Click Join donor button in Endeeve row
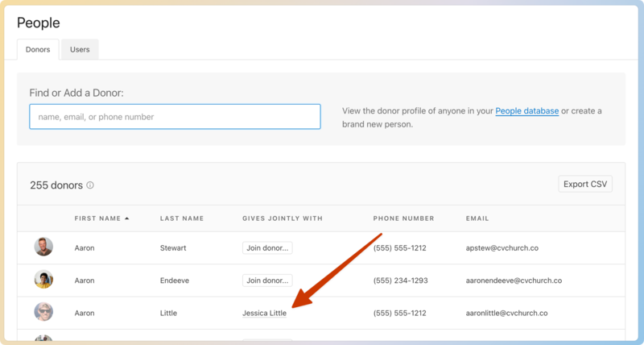The height and width of the screenshot is (345, 644). (267, 281)
